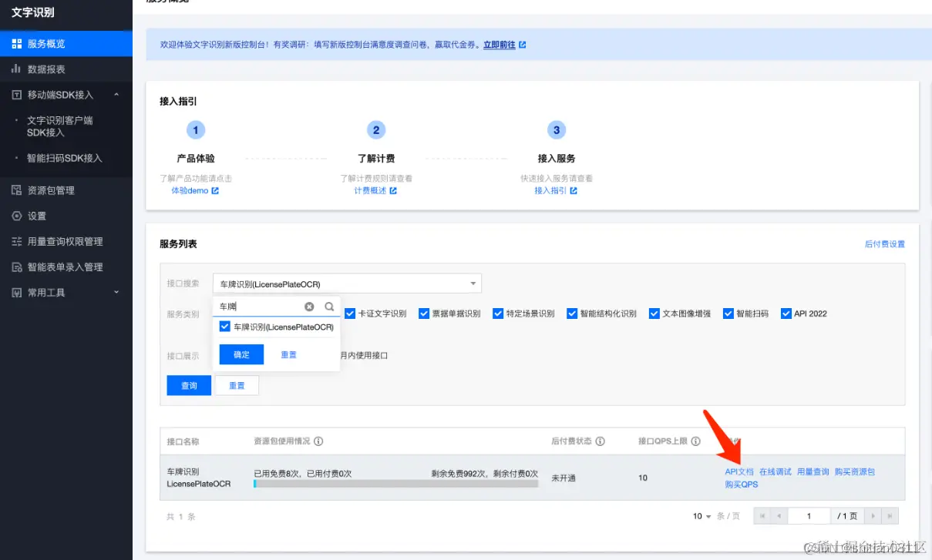Disable the API 2022 checkbox
This screenshot has height=560, width=932.
(x=786, y=313)
